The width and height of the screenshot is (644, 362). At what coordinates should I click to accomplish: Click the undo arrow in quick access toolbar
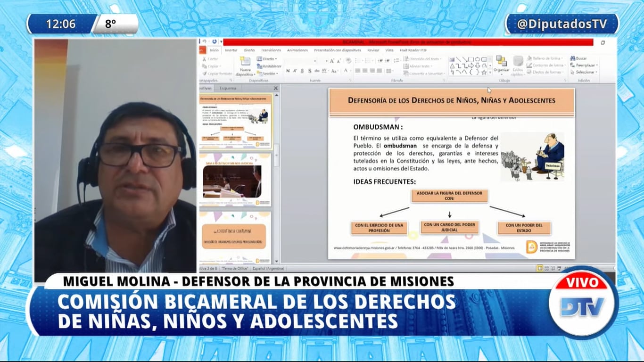tap(205, 41)
